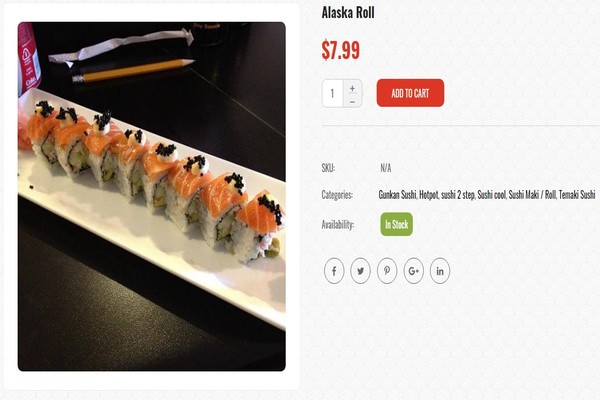Share product via Twitter icon
The image size is (600, 400).
pyautogui.click(x=360, y=271)
